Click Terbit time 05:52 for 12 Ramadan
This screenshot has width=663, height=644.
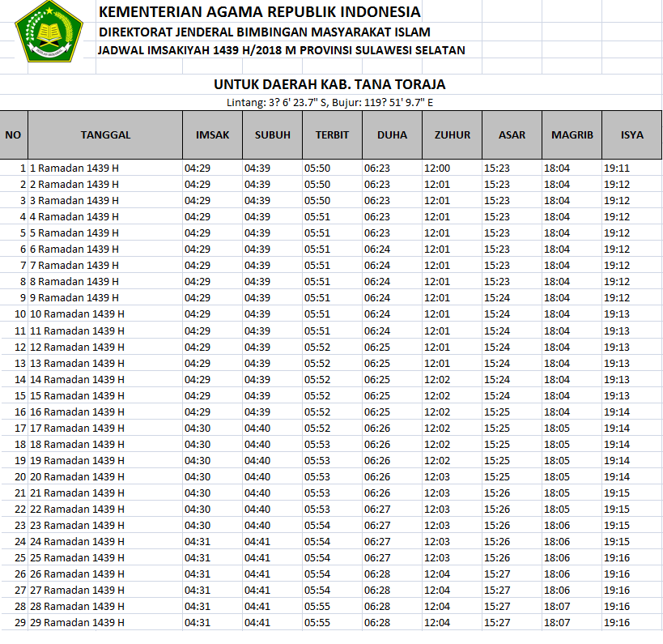point(333,348)
